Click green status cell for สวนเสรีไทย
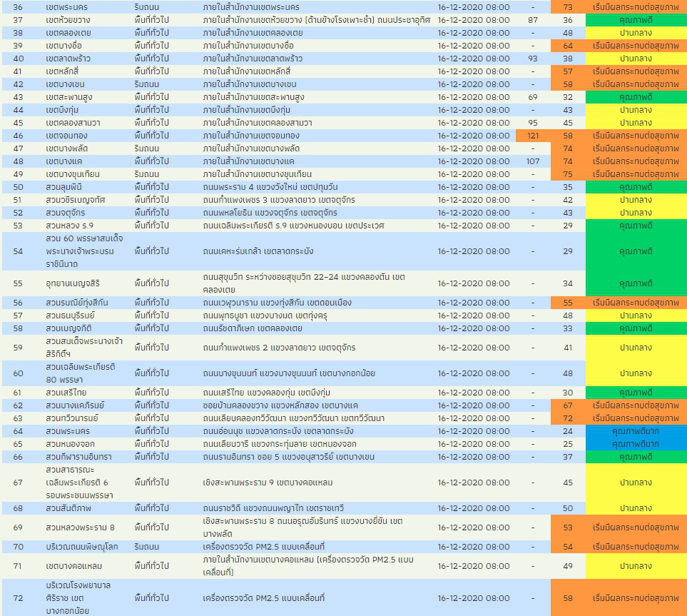Image resolution: width=687 pixels, height=616 pixels. (x=636, y=393)
